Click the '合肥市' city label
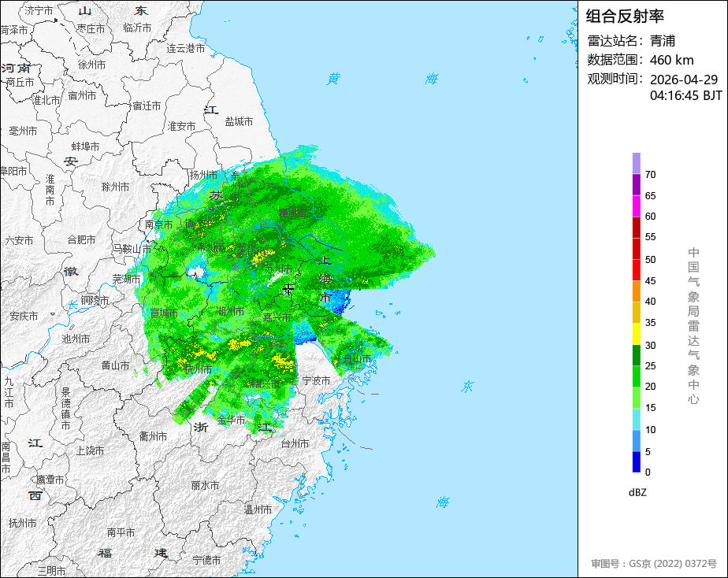 pos(81,240)
